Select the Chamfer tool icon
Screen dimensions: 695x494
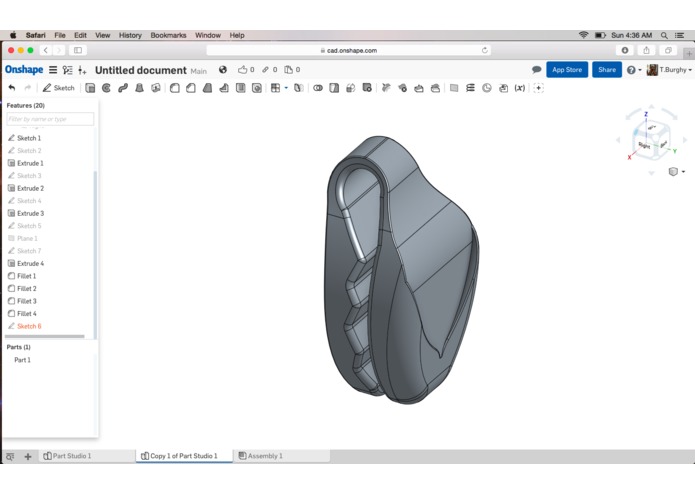click(191, 88)
